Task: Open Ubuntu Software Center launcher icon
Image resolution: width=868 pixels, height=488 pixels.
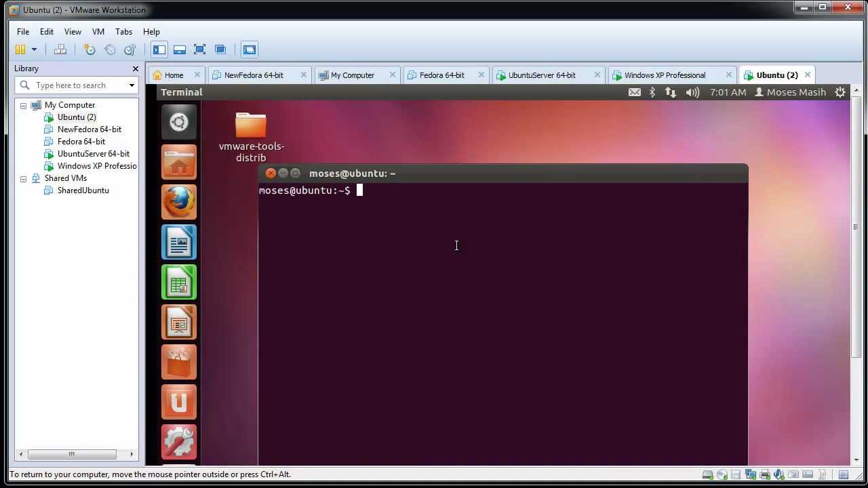Action: [179, 362]
